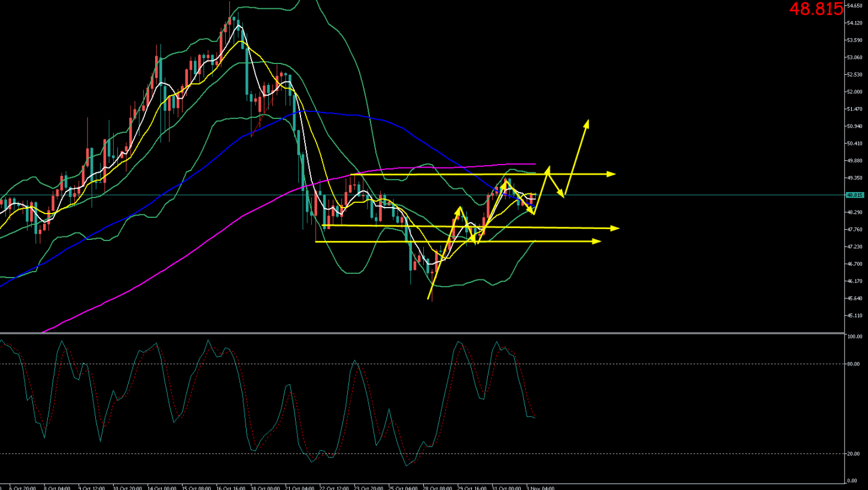Viewport: 868px width, 490px height.
Task: Click the 52.000 price axis label
Action: (x=854, y=92)
